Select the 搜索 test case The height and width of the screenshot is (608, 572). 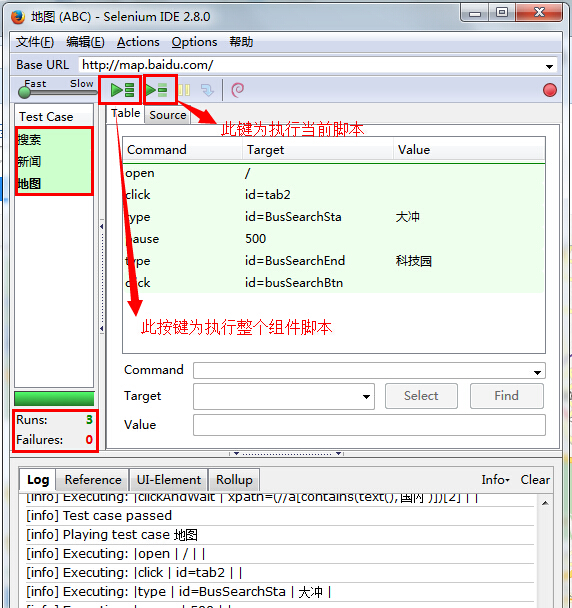click(54, 140)
